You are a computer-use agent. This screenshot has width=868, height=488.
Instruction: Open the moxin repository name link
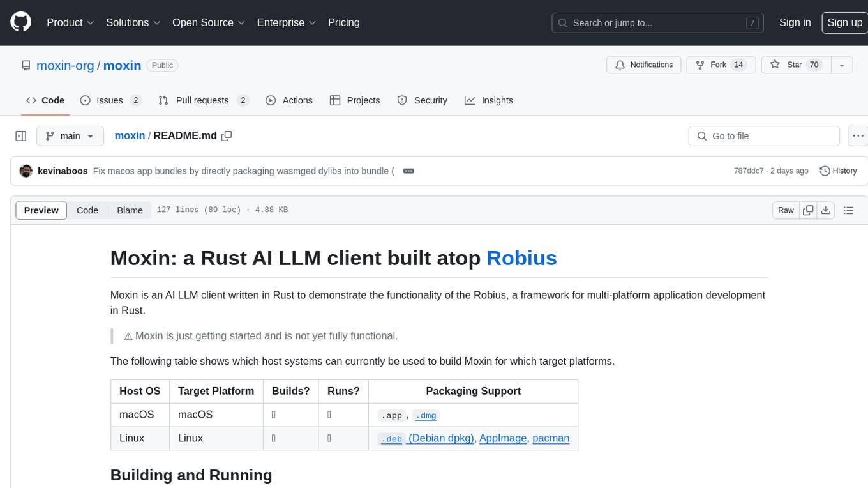122,65
